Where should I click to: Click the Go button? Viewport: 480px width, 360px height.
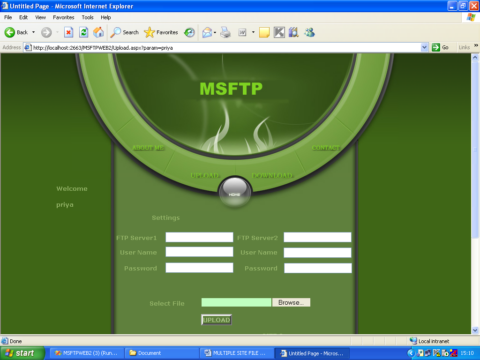(441, 48)
